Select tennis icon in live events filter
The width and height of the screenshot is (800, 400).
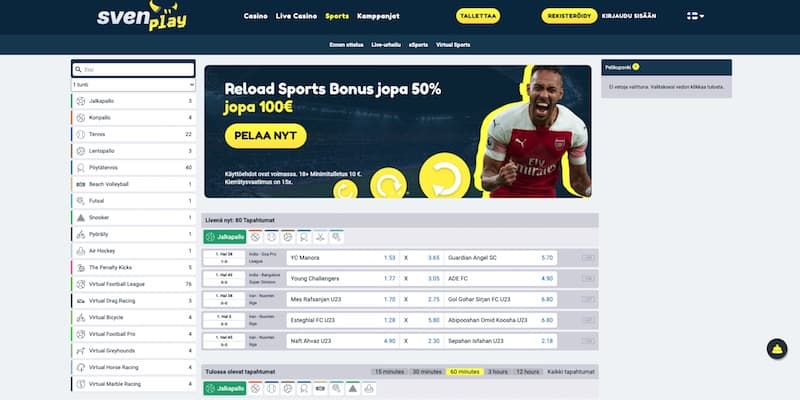(271, 237)
